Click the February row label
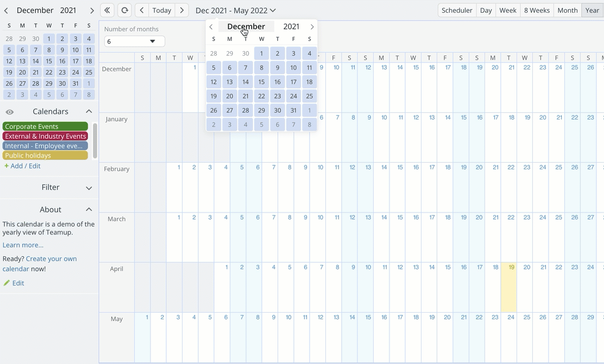This screenshot has width=604, height=364. click(117, 169)
